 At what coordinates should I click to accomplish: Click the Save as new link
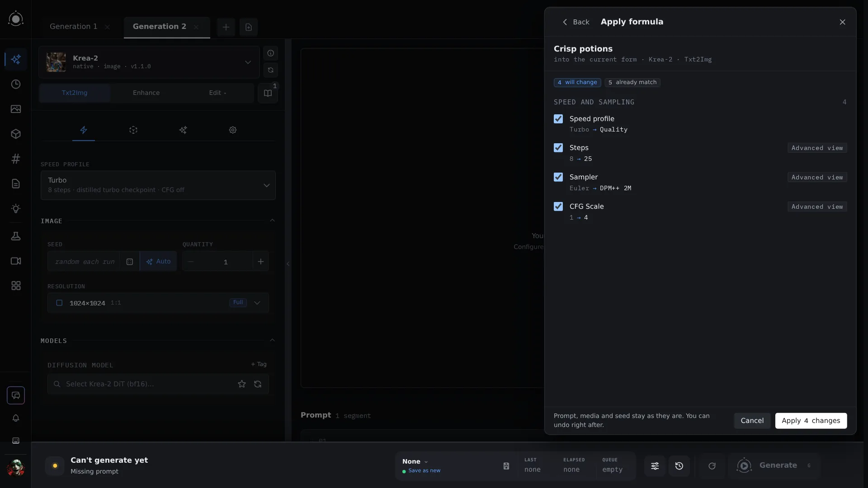pos(424,471)
